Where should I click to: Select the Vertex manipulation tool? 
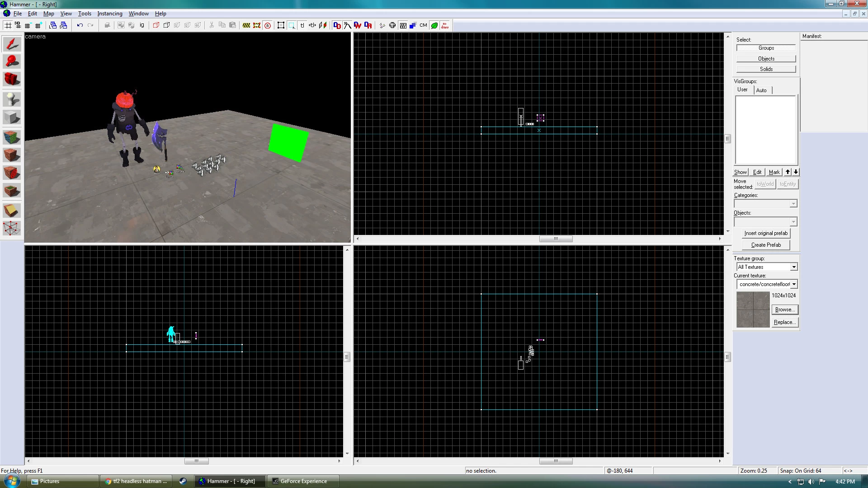click(12, 228)
